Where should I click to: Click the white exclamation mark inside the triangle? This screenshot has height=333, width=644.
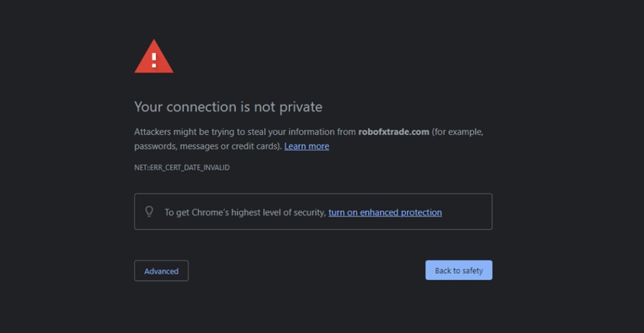point(154,60)
